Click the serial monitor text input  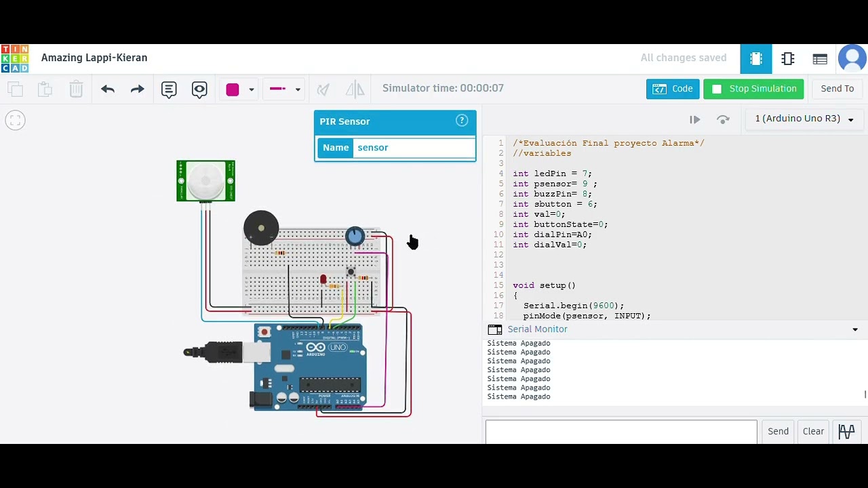coord(621,432)
